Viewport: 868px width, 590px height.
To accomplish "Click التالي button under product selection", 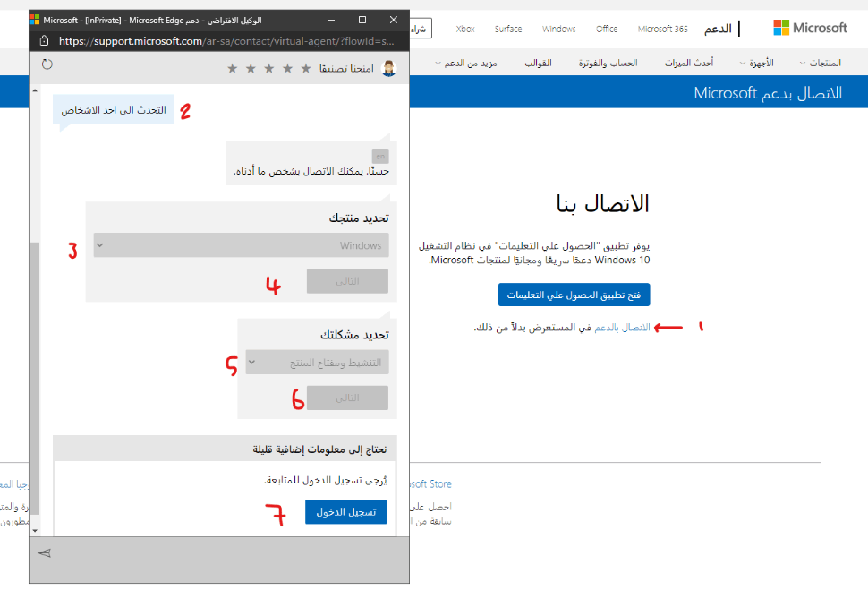I will (x=347, y=281).
